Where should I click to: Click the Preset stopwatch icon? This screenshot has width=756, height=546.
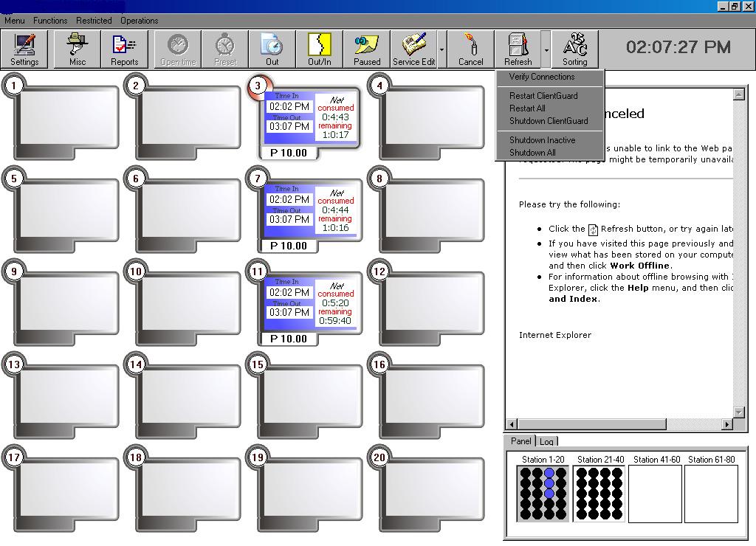[225, 49]
